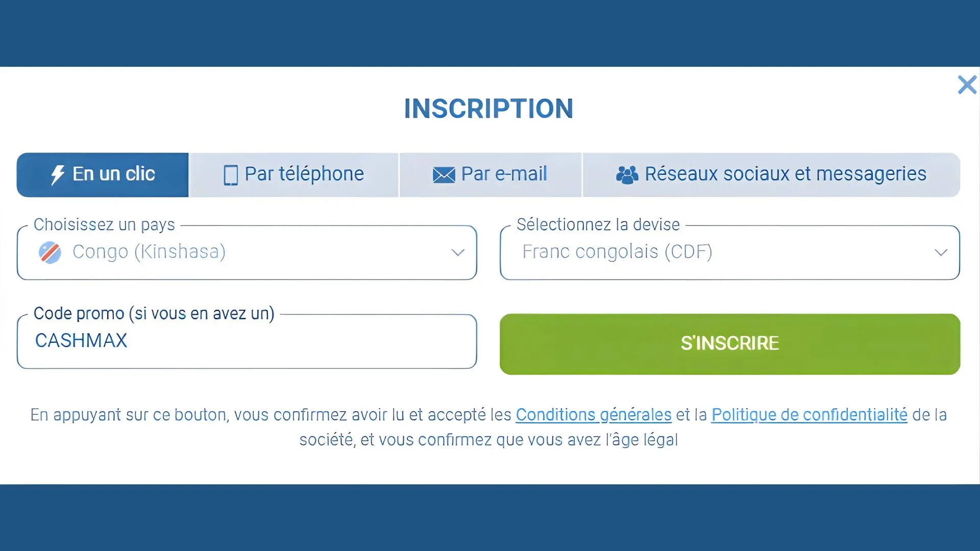Click the people icon for social networks registration
This screenshot has height=551, width=980.
click(x=627, y=174)
